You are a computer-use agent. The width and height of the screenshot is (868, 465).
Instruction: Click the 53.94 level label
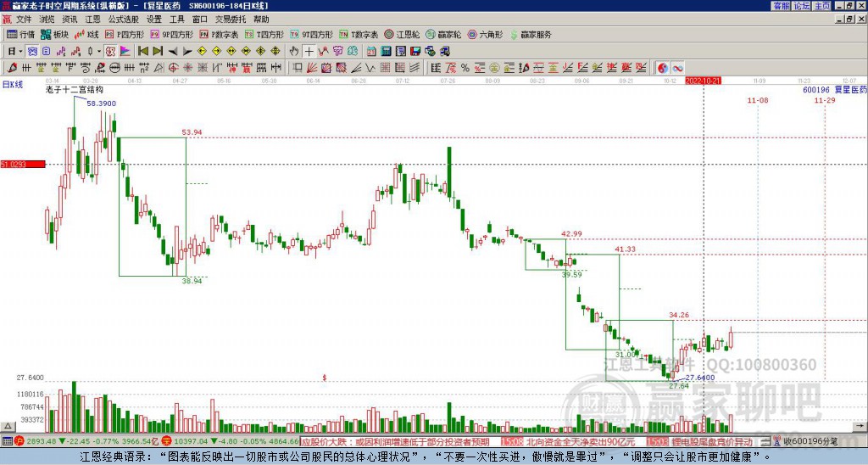click(192, 132)
